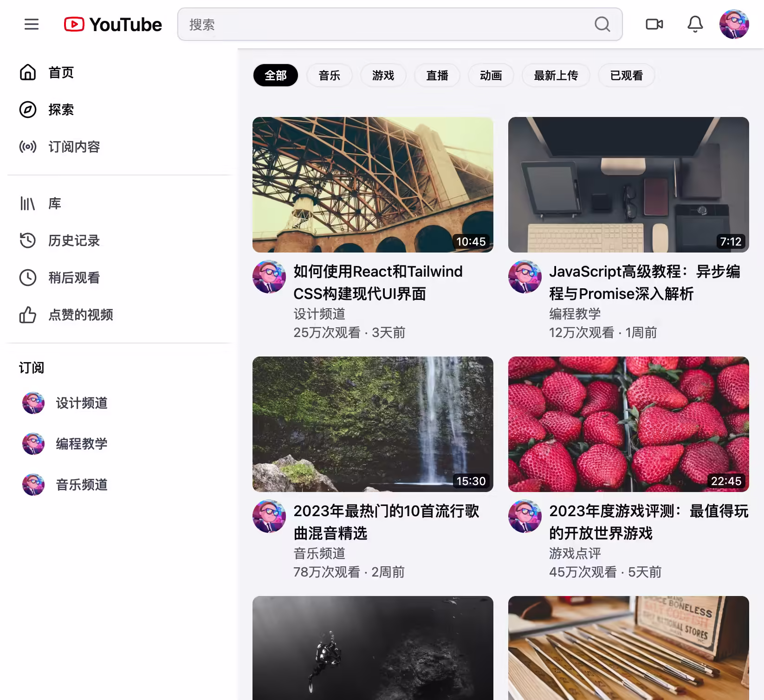Open the create video camera icon
Viewport: 764px width, 700px height.
654,24
